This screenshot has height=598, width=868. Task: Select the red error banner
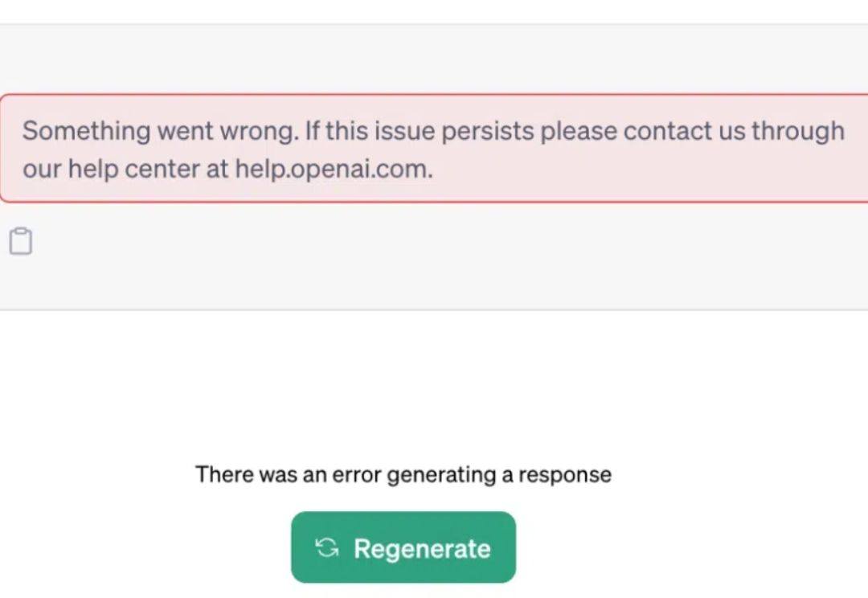[434, 149]
